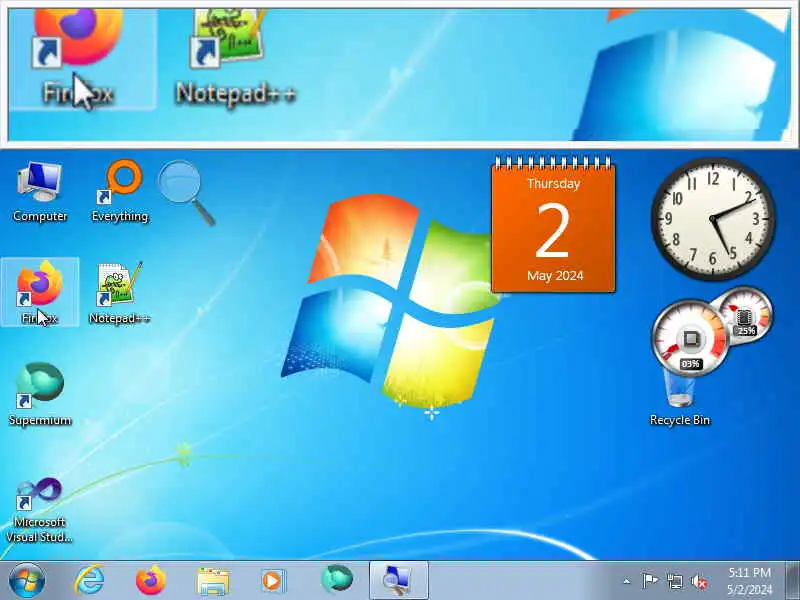The width and height of the screenshot is (800, 600).
Task: Open the Start menu orb
Action: pos(27,581)
